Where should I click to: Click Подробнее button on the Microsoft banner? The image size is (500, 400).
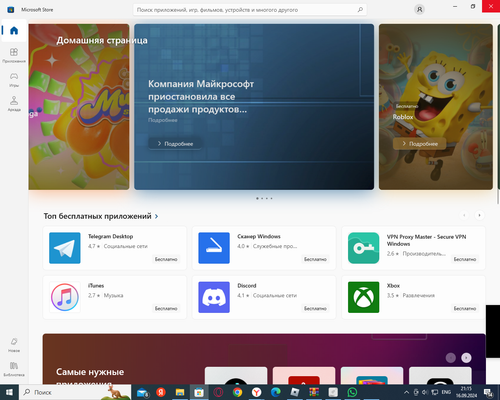click(175, 144)
